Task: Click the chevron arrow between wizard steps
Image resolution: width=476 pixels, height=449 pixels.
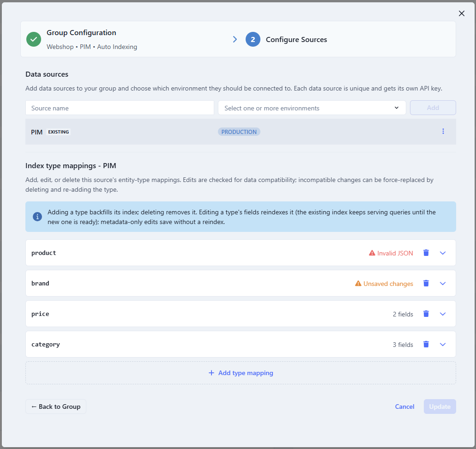Action: click(235, 39)
